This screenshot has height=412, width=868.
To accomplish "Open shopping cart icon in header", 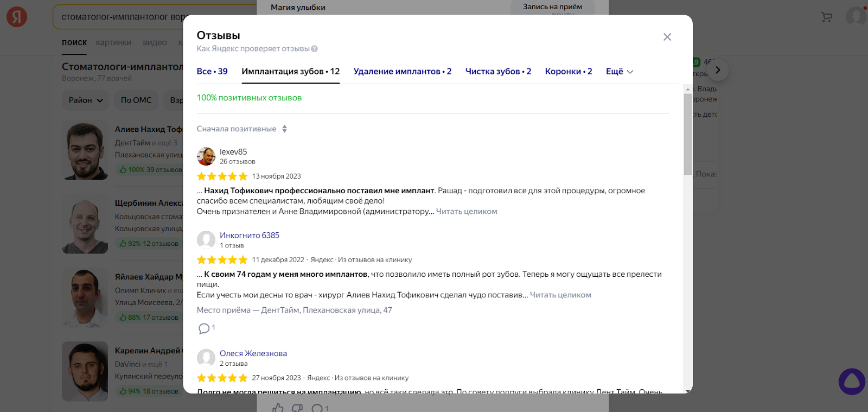I will [x=827, y=17].
